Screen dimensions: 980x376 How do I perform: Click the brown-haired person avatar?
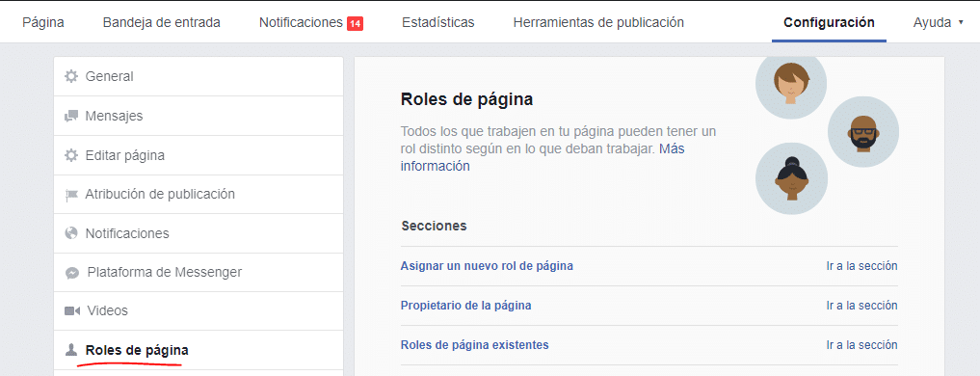click(791, 85)
